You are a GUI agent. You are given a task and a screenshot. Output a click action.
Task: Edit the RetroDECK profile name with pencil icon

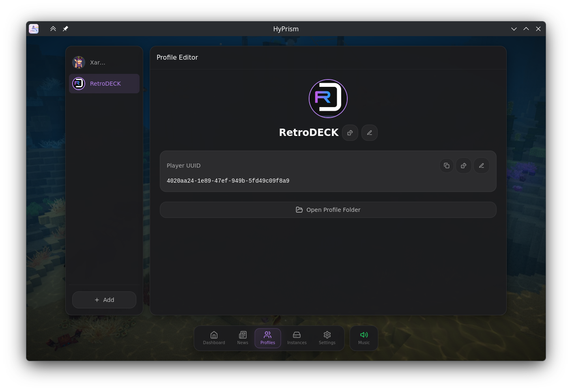370,133
